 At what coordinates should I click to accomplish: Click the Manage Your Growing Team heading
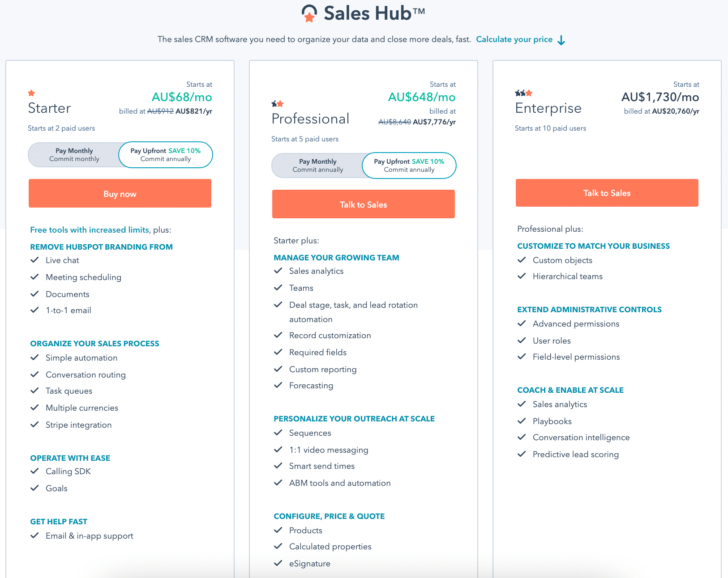tap(336, 258)
